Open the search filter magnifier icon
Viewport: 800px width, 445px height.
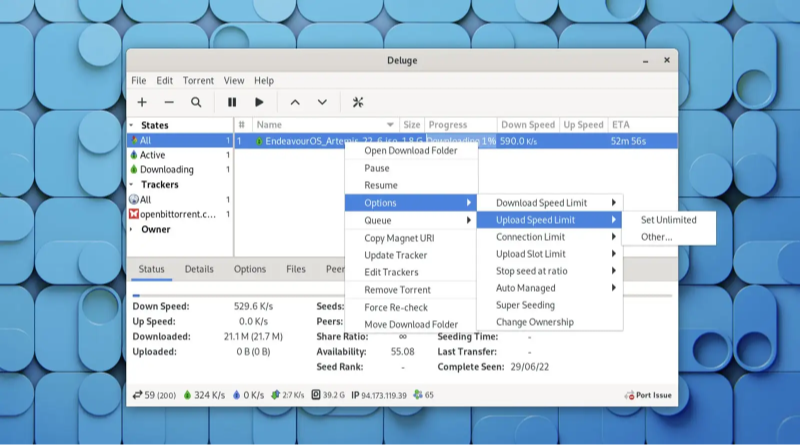click(196, 103)
